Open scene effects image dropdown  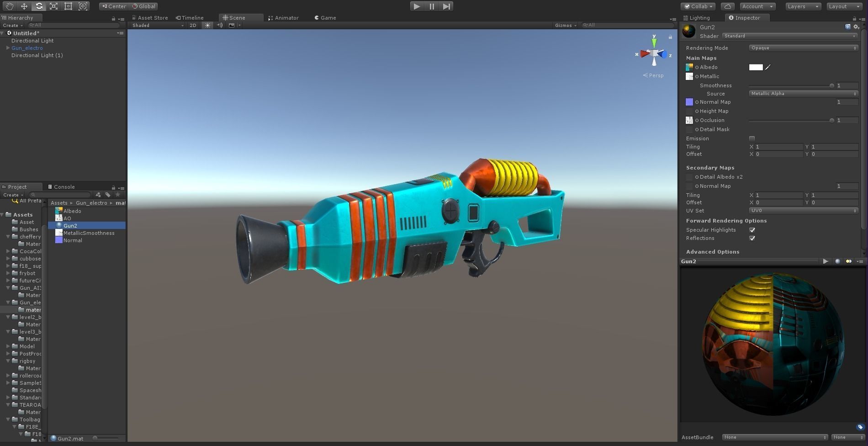pyautogui.click(x=234, y=25)
